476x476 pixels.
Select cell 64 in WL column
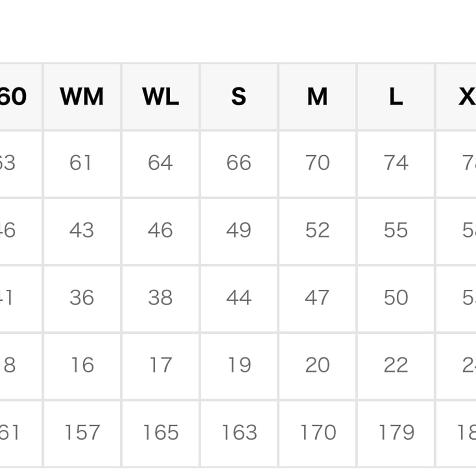(160, 164)
